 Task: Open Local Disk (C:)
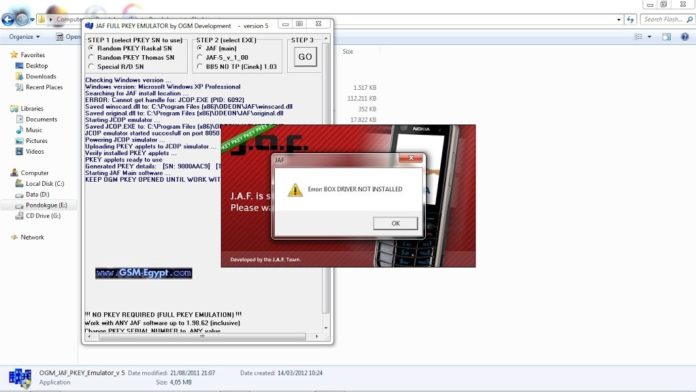click(x=44, y=184)
